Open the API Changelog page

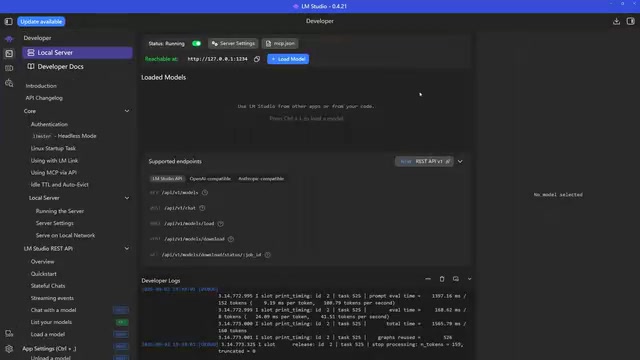pos(44,98)
